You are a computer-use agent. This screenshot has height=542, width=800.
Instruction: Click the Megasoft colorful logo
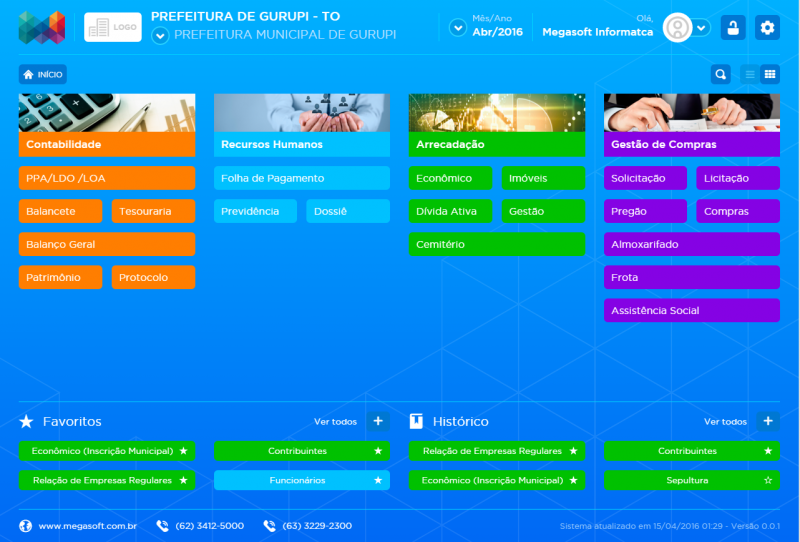click(x=42, y=27)
